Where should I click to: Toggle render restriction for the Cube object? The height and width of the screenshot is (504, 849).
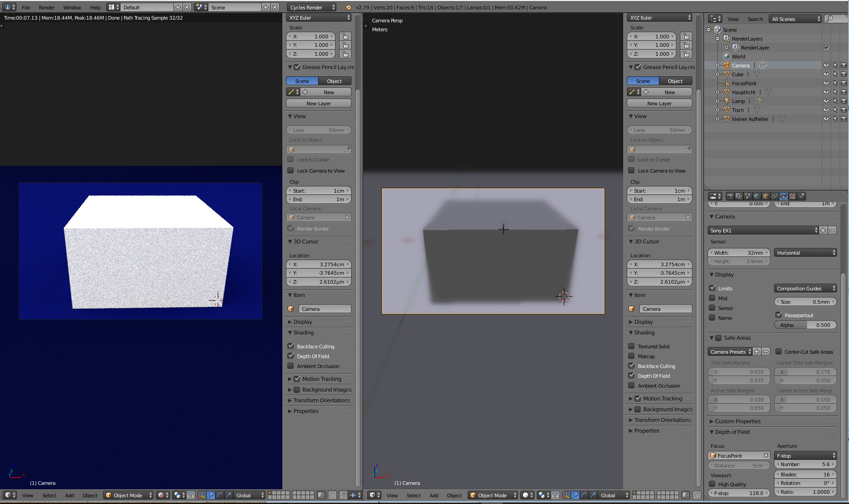click(x=844, y=74)
